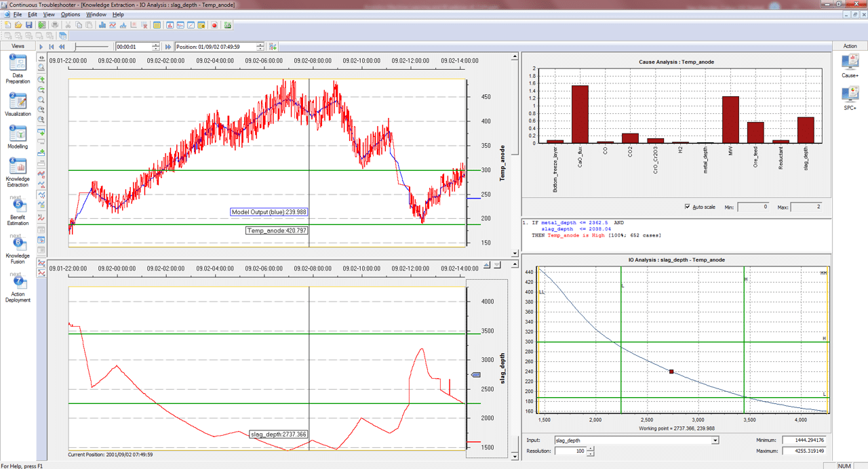Click the SPC+ action icon
Screen dimensions: 868x469
tap(850, 95)
